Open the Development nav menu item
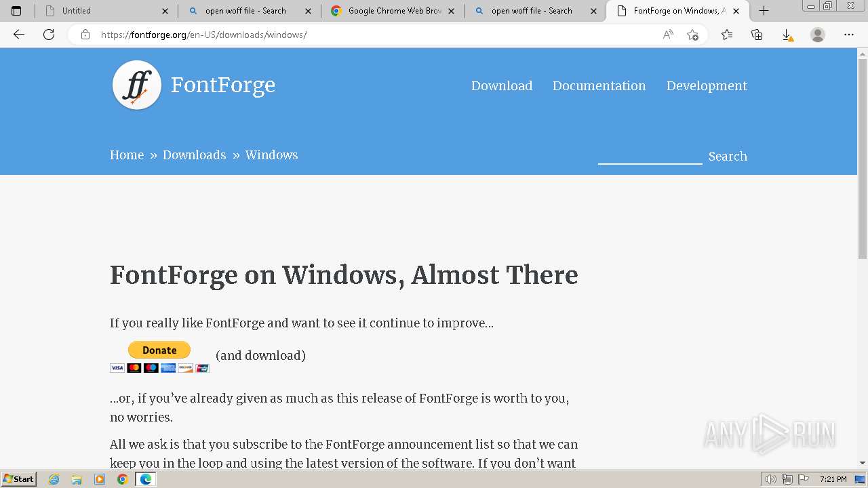The image size is (868, 488). 707,85
